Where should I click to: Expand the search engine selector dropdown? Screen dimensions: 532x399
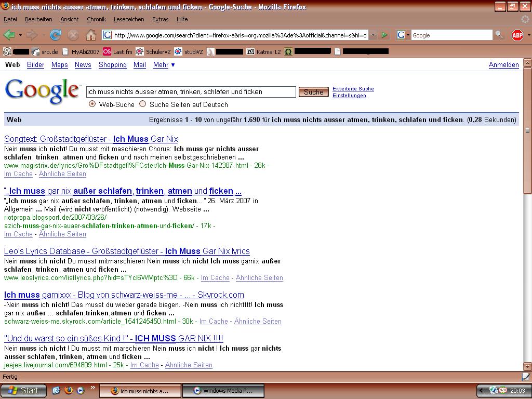tap(404, 35)
